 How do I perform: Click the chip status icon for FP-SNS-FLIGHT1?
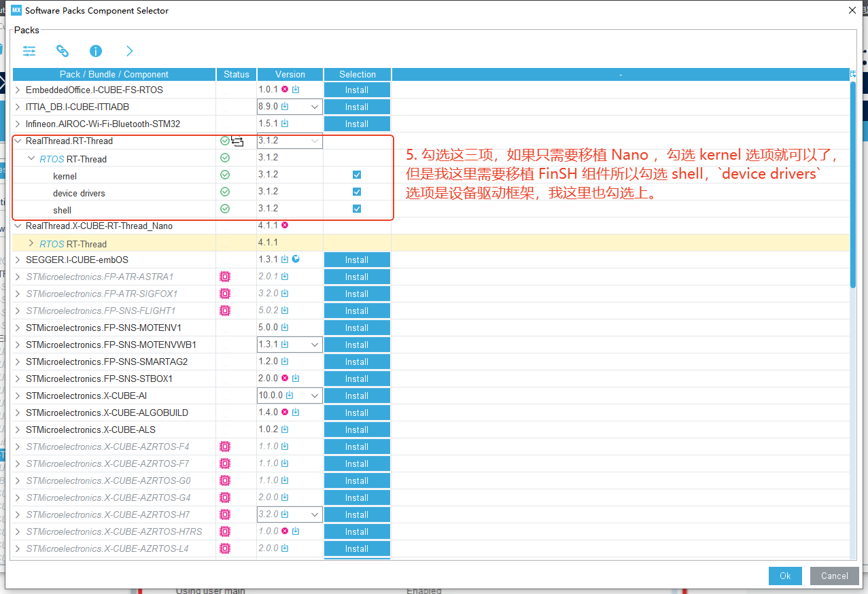click(225, 311)
